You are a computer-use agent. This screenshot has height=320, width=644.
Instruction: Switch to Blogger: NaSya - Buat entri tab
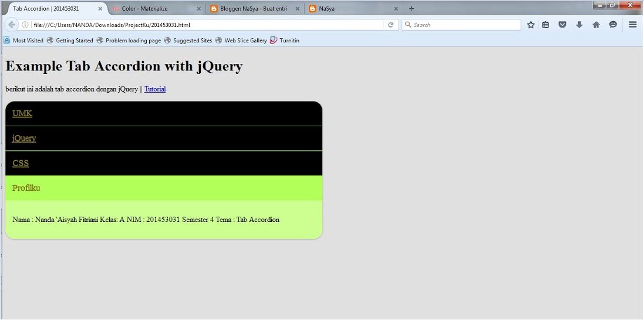[x=255, y=8]
